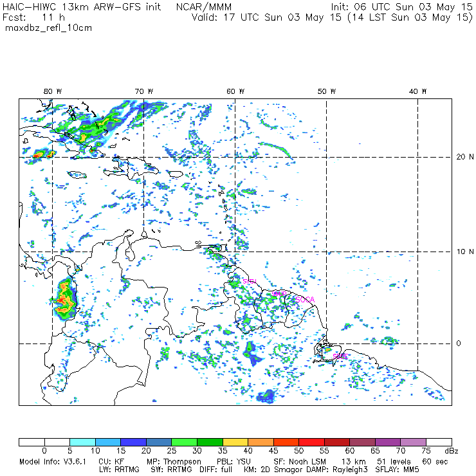Click the DIFF: full text
Viewport: 476px width, 476px height.
point(216,470)
